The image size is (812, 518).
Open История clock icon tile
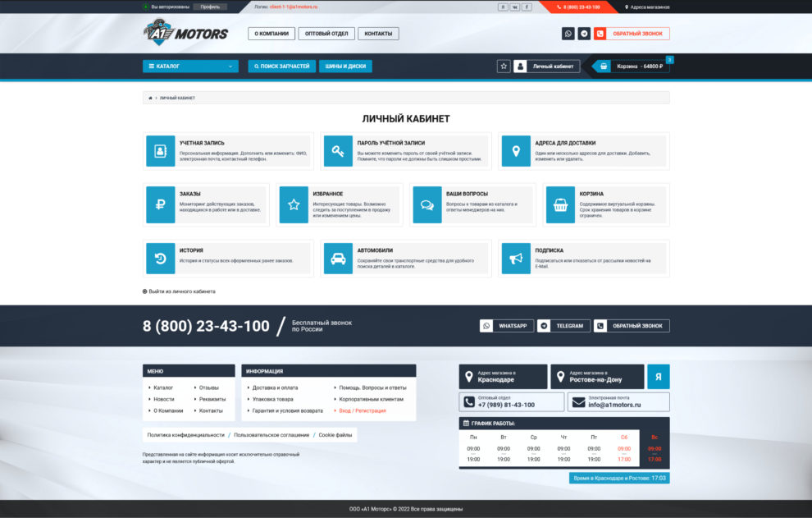click(x=160, y=259)
